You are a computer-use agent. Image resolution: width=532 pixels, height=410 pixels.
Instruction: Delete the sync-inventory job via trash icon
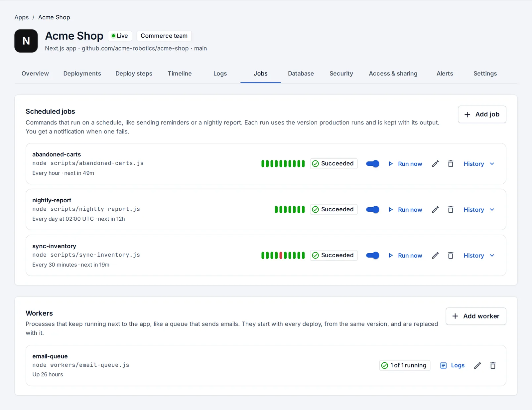[x=451, y=256]
